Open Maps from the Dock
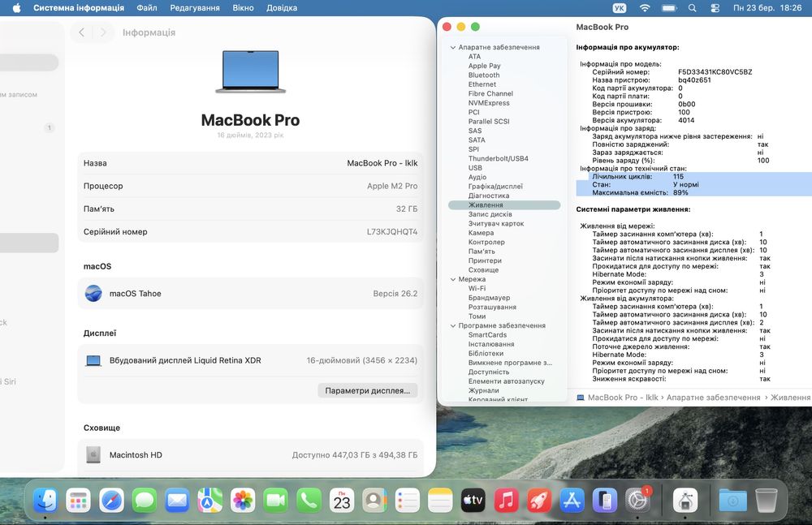This screenshot has height=525, width=812. tap(209, 501)
